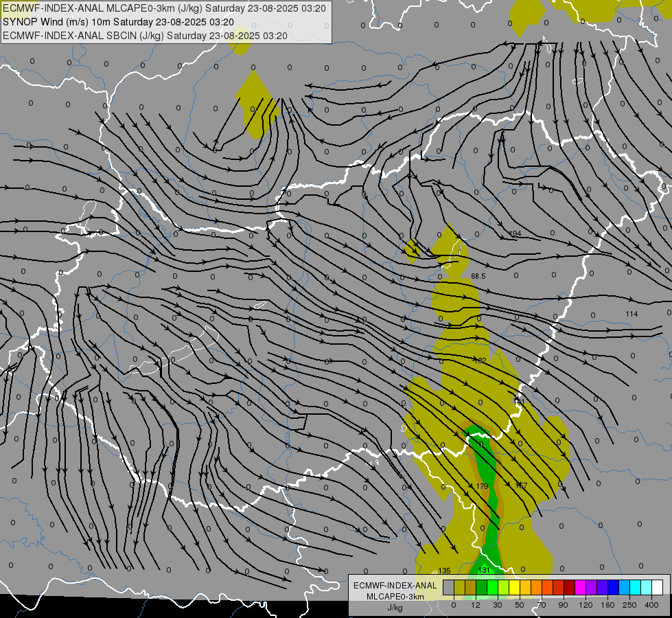Click the SYNOP Wind 10m header line
Screen dimensions: 672x618
point(118,22)
